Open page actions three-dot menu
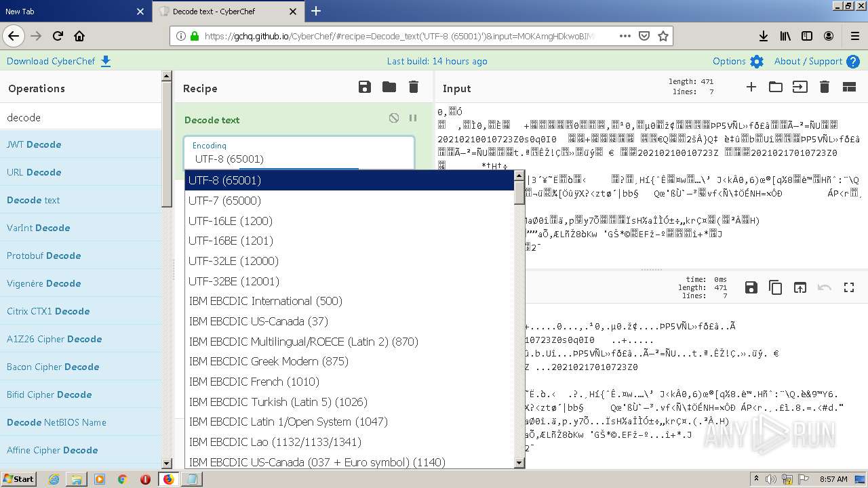Image resolution: width=868 pixels, height=488 pixels. [x=625, y=36]
